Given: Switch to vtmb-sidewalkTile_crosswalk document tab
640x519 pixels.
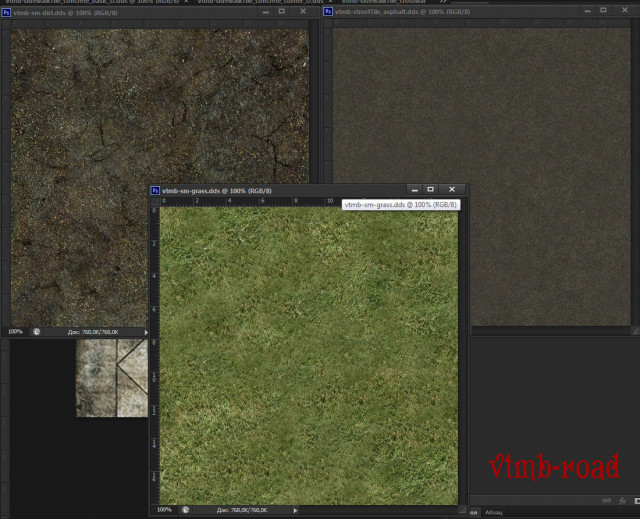Looking at the screenshot, I should [x=384, y=2].
